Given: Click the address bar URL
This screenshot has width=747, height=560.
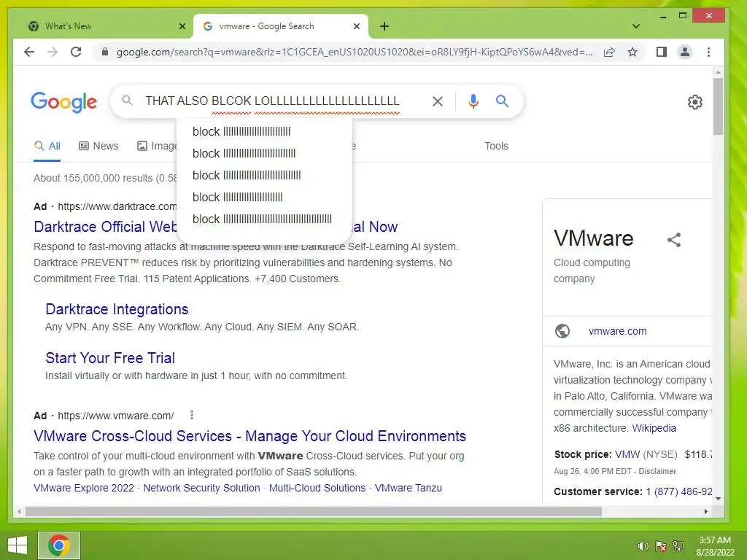Looking at the screenshot, I should click(x=355, y=52).
